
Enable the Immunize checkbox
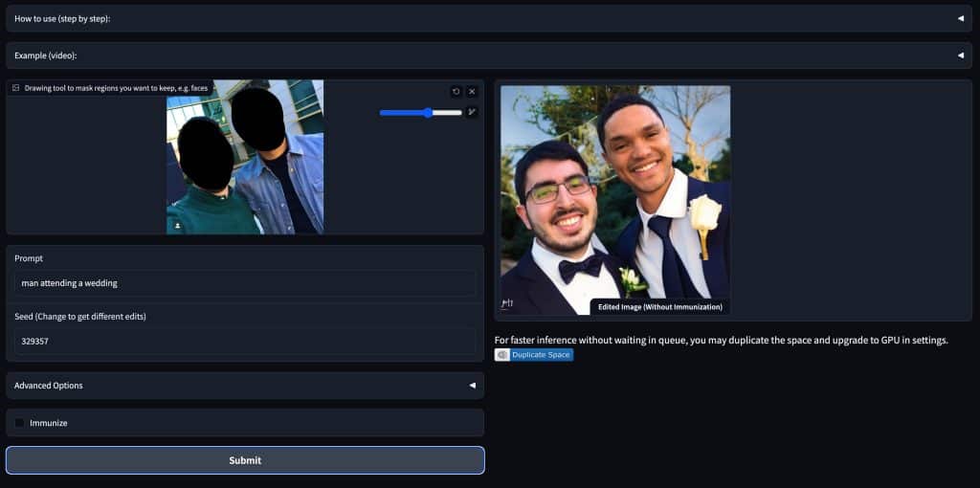tap(20, 423)
